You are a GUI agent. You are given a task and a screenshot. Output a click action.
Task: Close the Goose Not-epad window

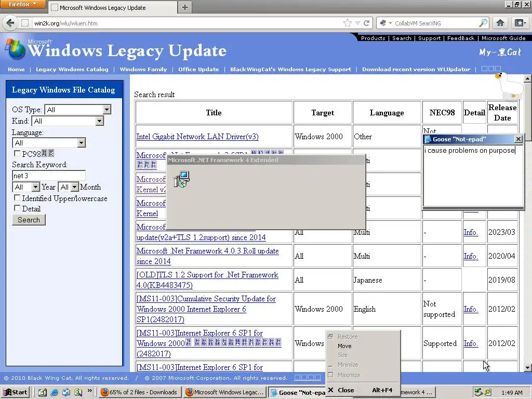[x=518, y=139]
